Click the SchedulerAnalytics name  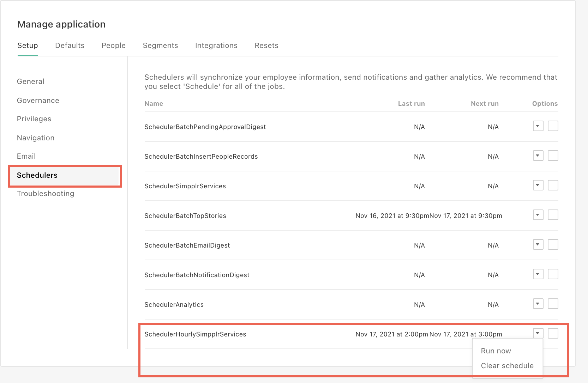coord(174,305)
